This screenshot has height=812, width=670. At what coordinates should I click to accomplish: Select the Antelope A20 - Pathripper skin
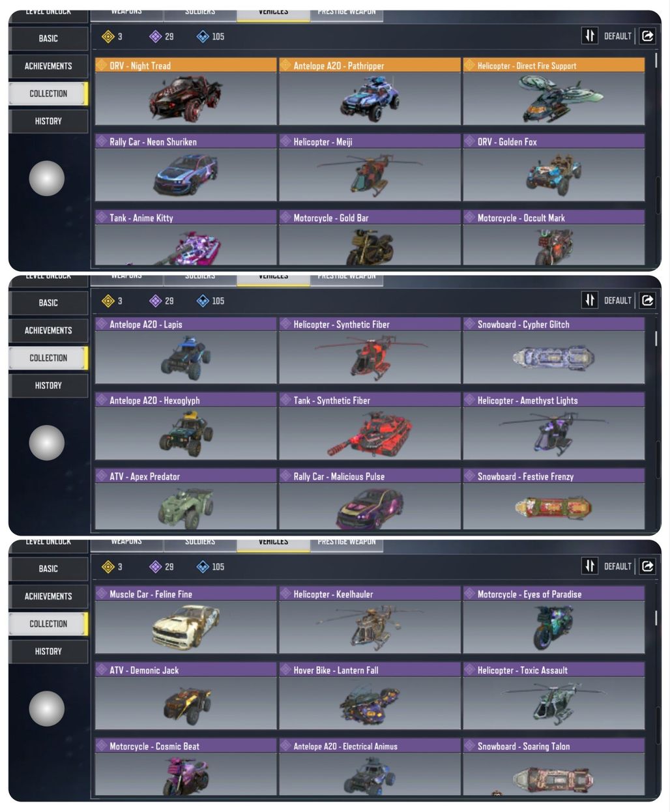(370, 91)
